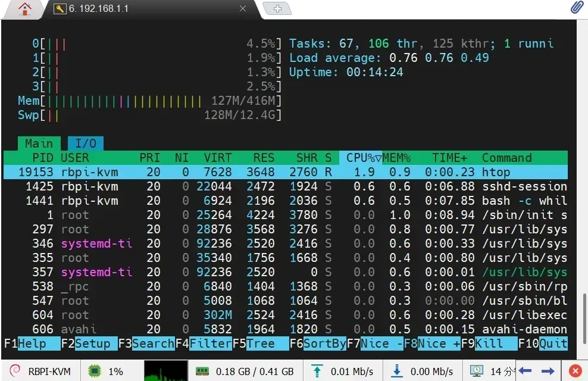588x381 pixels.
Task: Click F1 Help in function bar
Action: pos(32,343)
